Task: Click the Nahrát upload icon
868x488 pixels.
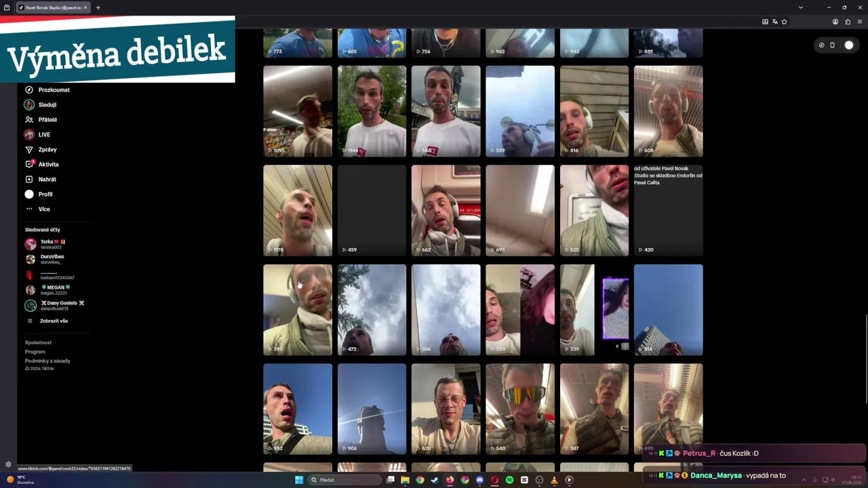Action: tap(29, 179)
